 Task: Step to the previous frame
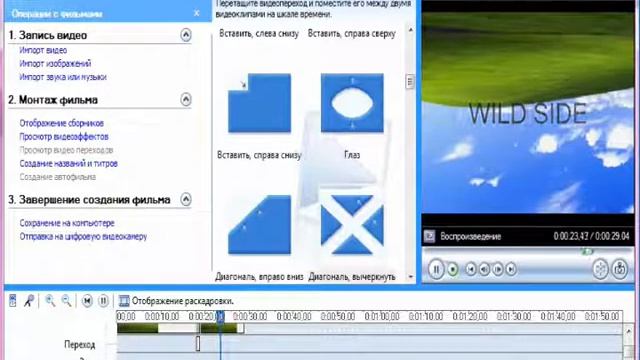click(484, 269)
